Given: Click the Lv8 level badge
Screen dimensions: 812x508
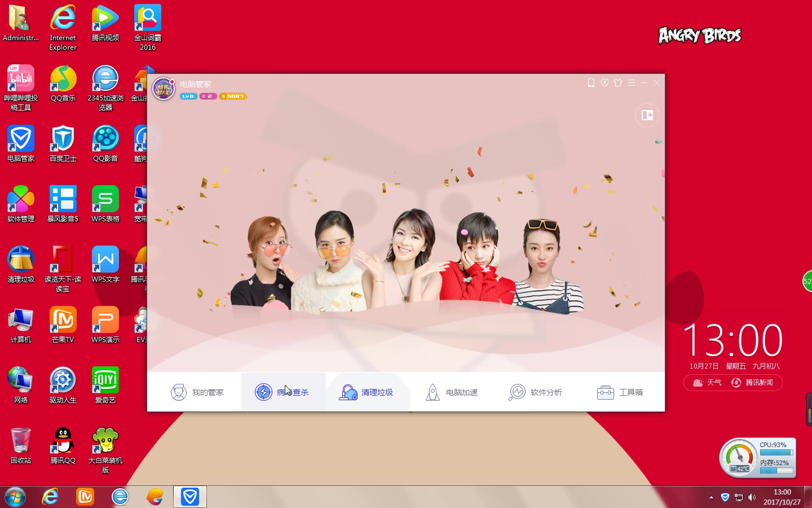Looking at the screenshot, I should point(188,97).
